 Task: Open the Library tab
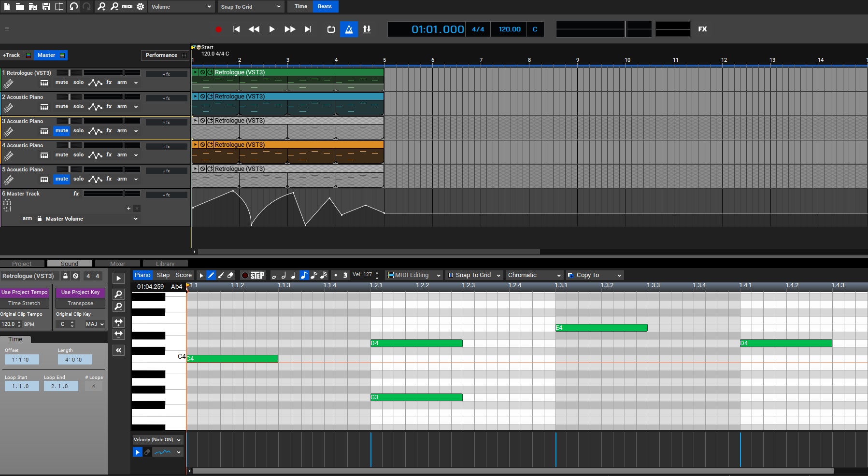[165, 264]
